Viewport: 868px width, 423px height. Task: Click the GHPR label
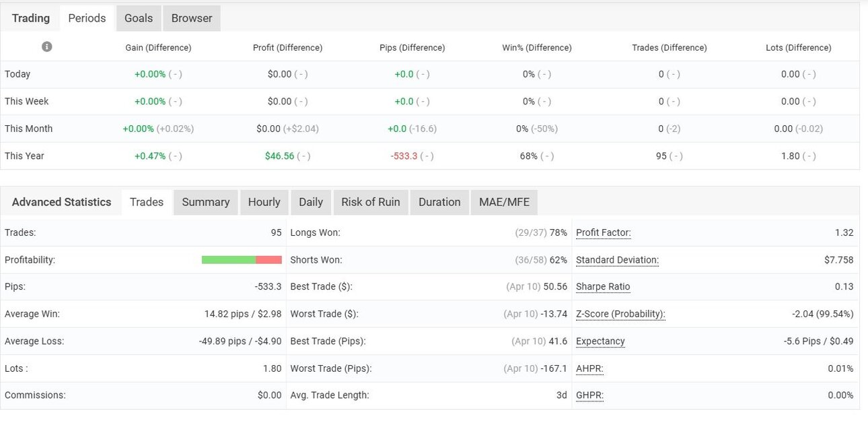(589, 395)
